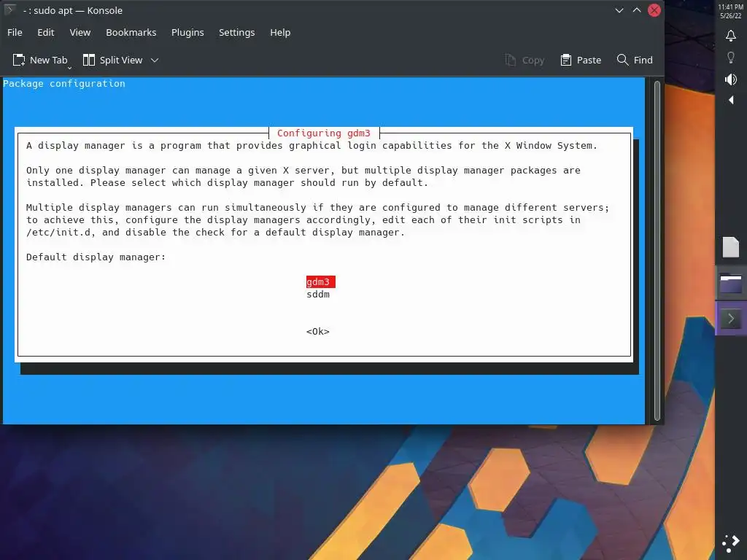The image size is (747, 560).
Task: Open the Edit menu
Action: click(x=46, y=32)
